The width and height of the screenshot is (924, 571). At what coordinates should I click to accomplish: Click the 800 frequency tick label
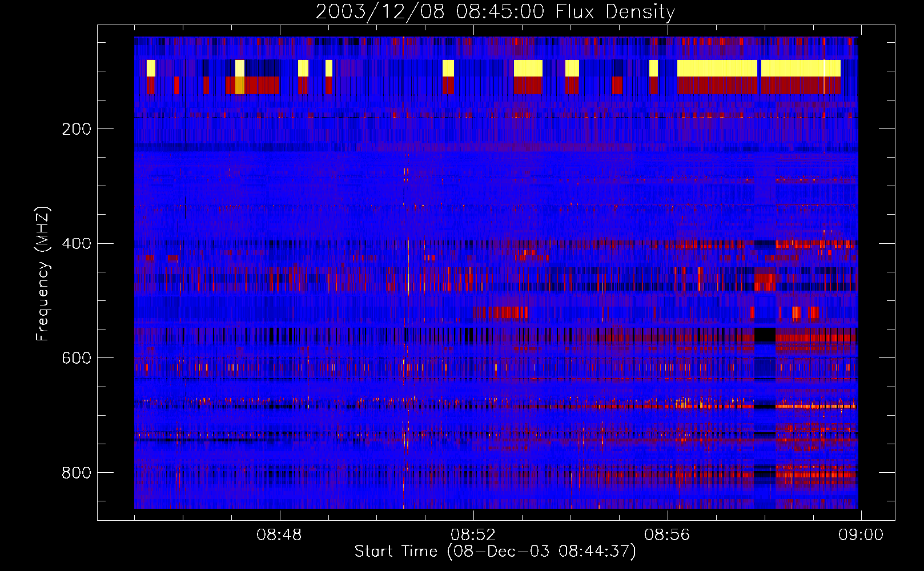coord(77,473)
